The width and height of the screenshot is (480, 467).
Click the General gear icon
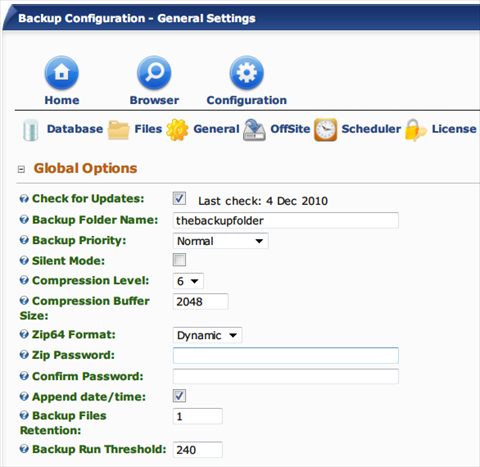click(x=177, y=130)
